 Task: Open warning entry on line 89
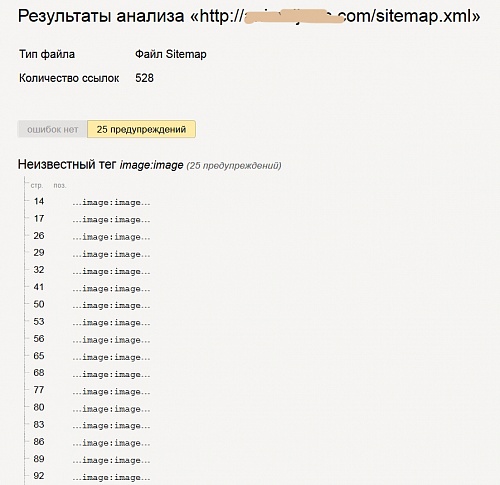coord(92,459)
